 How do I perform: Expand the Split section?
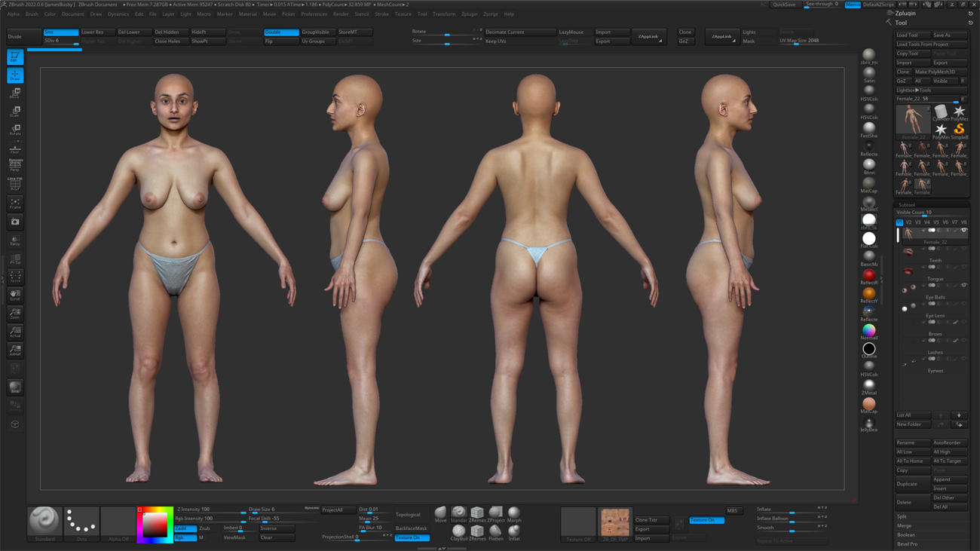pyautogui.click(x=902, y=516)
